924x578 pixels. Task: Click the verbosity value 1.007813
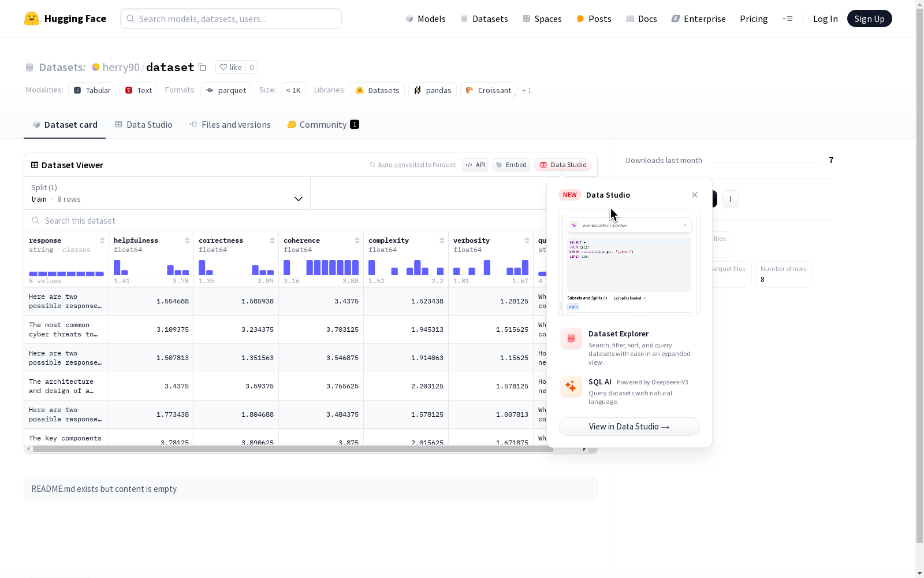(512, 414)
